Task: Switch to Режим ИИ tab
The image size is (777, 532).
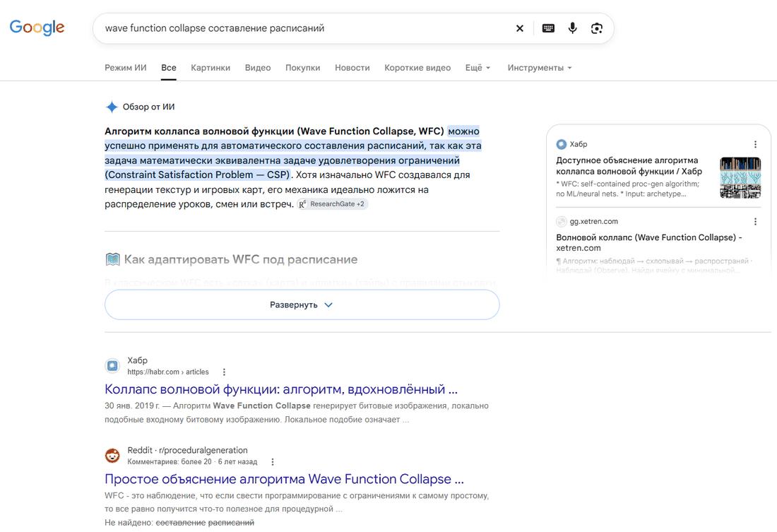Action: (125, 68)
